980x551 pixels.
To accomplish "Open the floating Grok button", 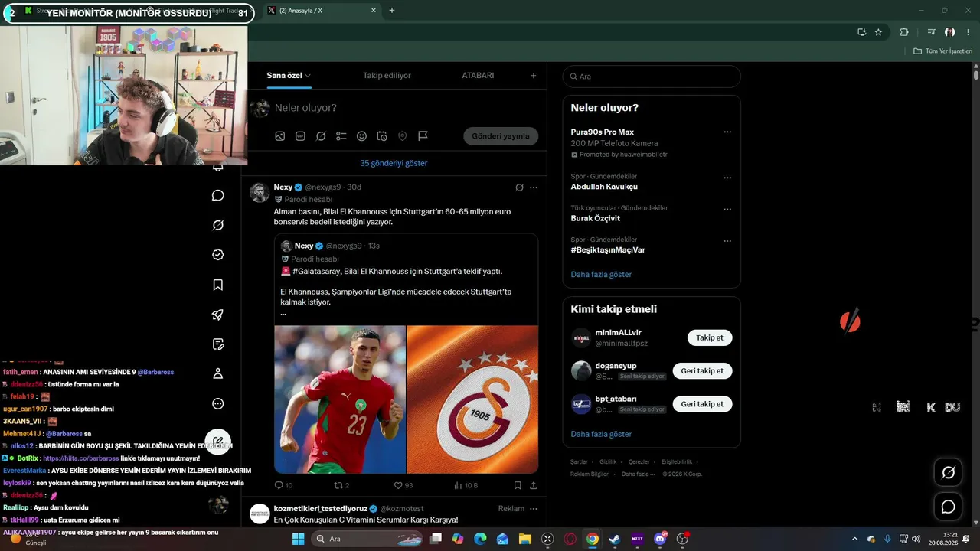I will tap(948, 473).
